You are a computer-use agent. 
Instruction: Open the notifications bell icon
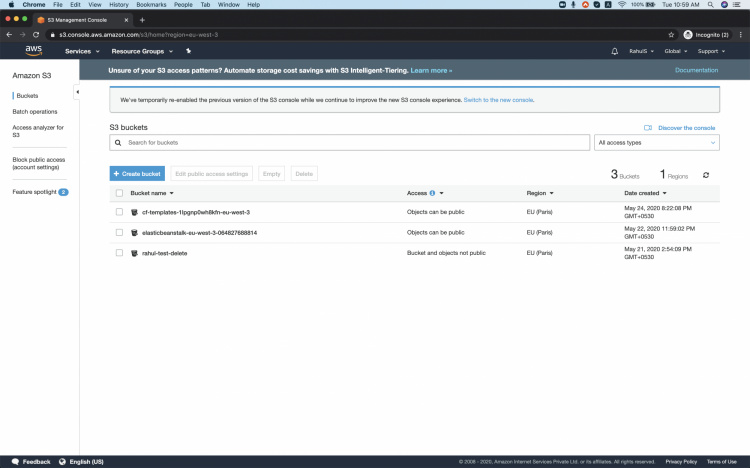pos(615,51)
